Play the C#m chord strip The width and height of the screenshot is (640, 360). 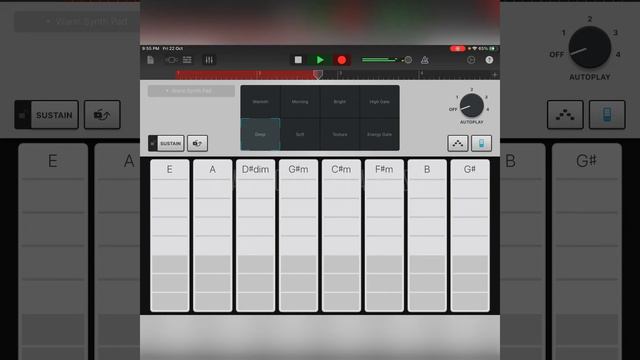tap(341, 236)
